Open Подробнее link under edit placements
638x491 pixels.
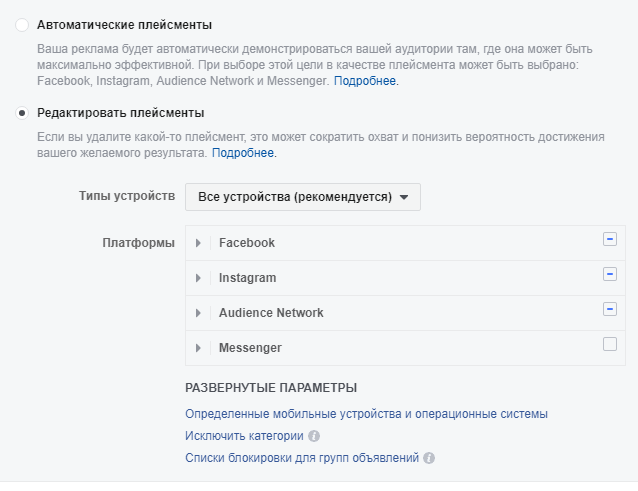pyautogui.click(x=243, y=153)
